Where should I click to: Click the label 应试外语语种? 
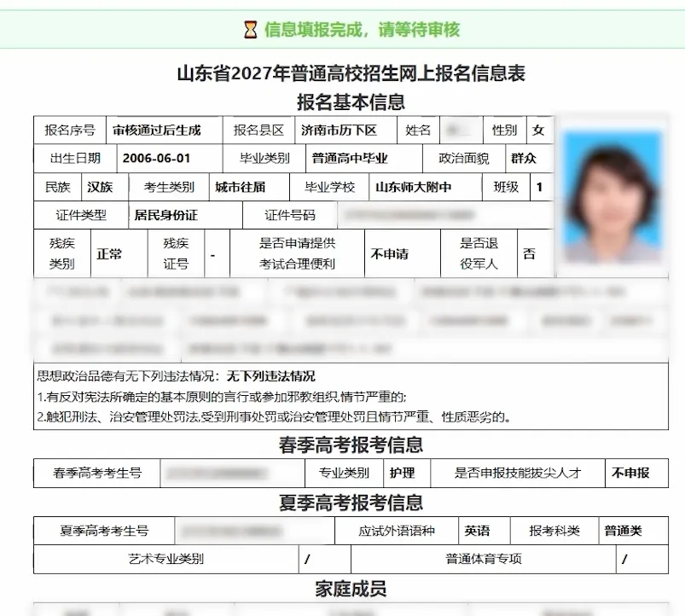(397, 531)
